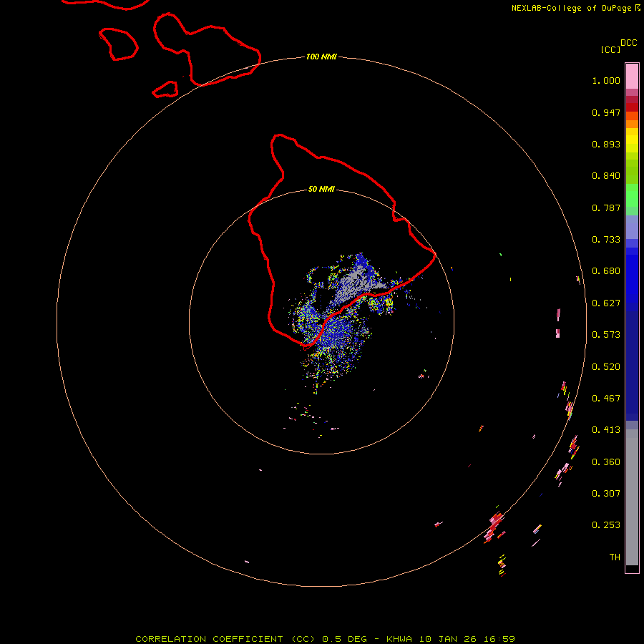Pick the bright green swatch in the scale

pos(632,195)
